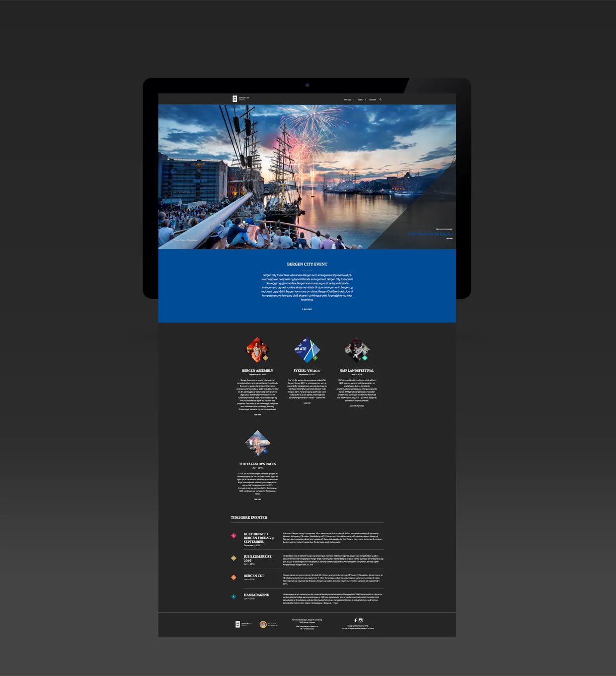This screenshot has width=616, height=676.
Task: Open the Om oss menu item
Action: (347, 99)
